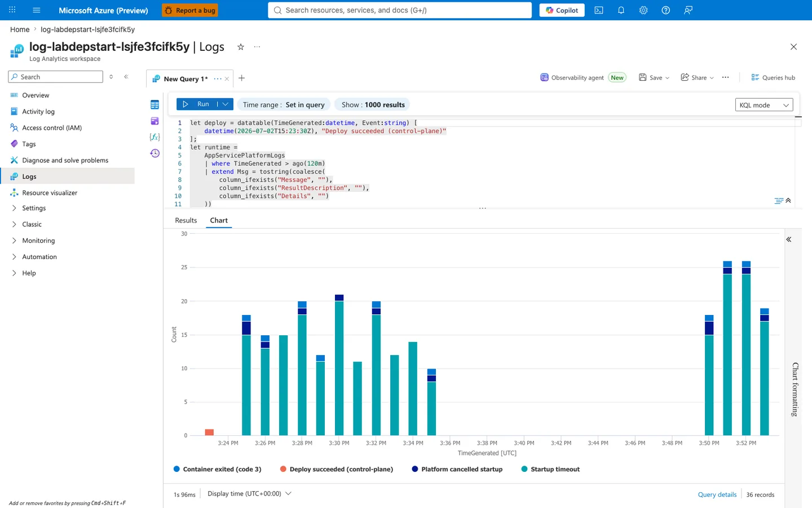Screen dimensions: 812x508
Task: Open the Run button dropdown arrow
Action: coord(225,104)
